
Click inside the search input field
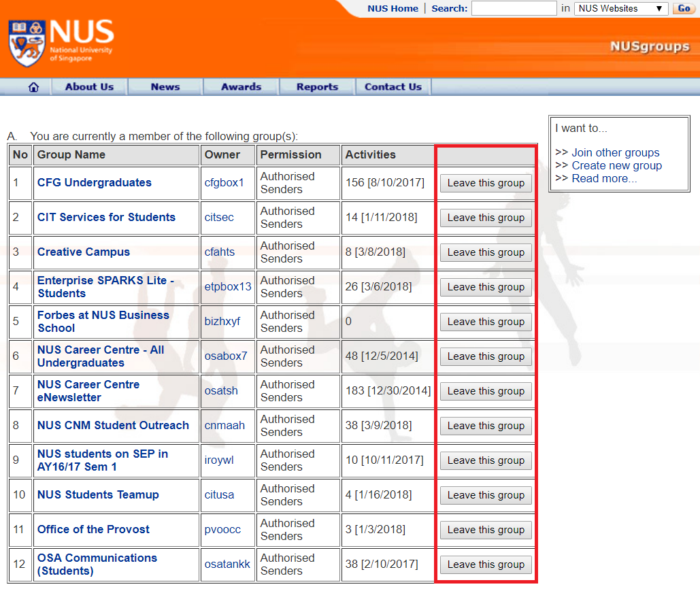click(514, 9)
